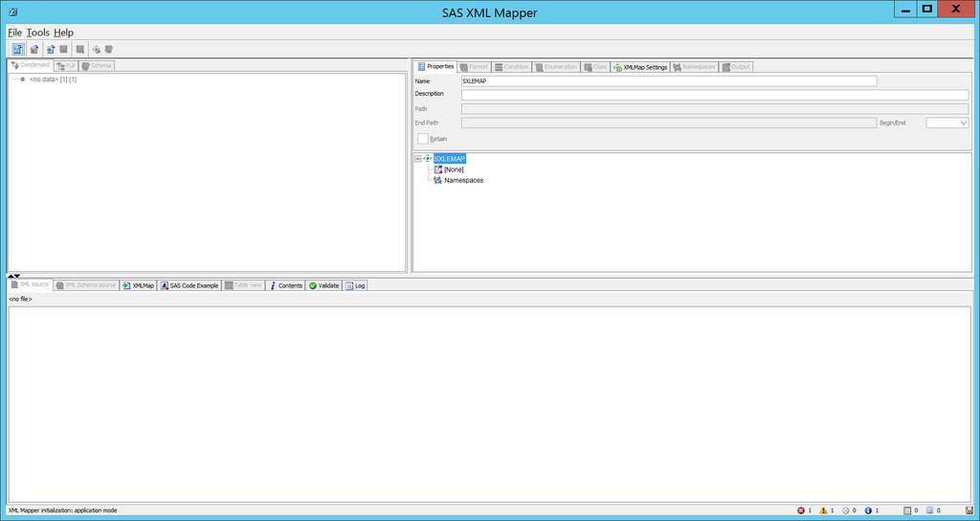Open the Log tab
The image size is (980, 521).
pos(355,285)
